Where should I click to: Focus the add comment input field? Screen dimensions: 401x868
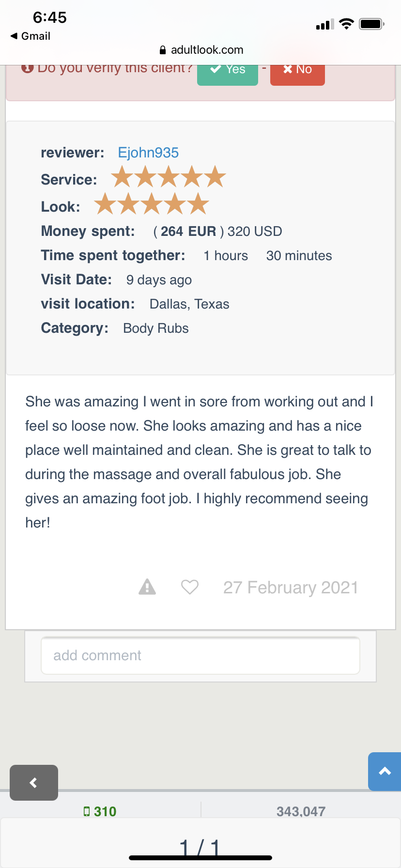pyautogui.click(x=200, y=655)
